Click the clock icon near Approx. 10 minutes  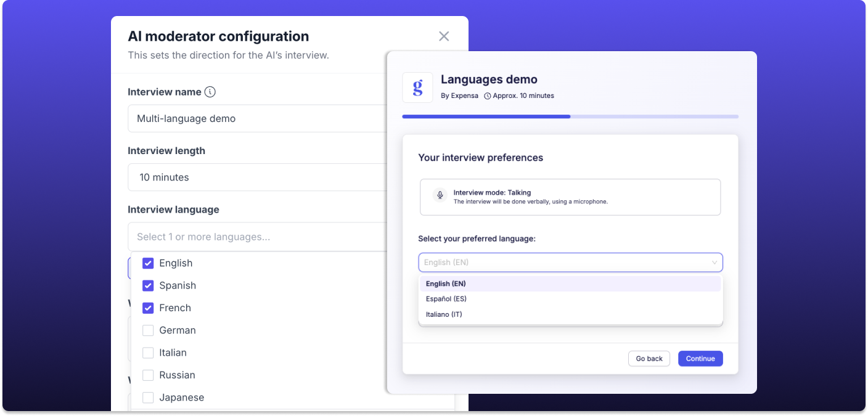coord(488,96)
